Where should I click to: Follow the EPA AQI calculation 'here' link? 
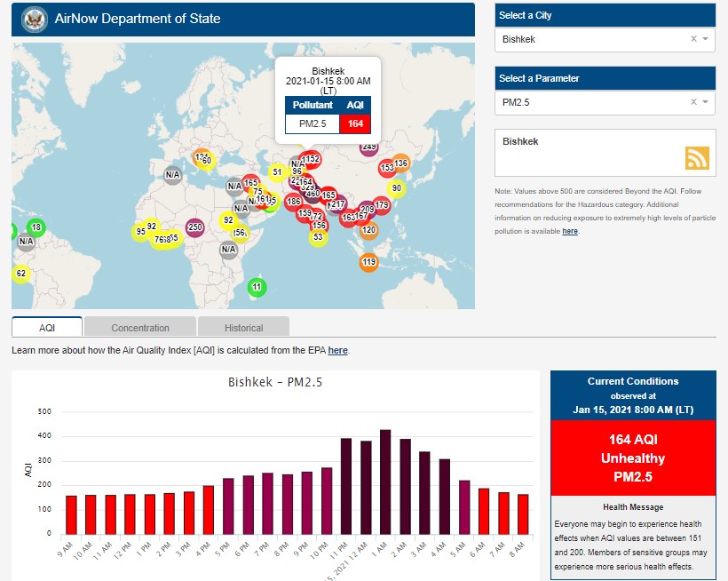click(x=337, y=351)
